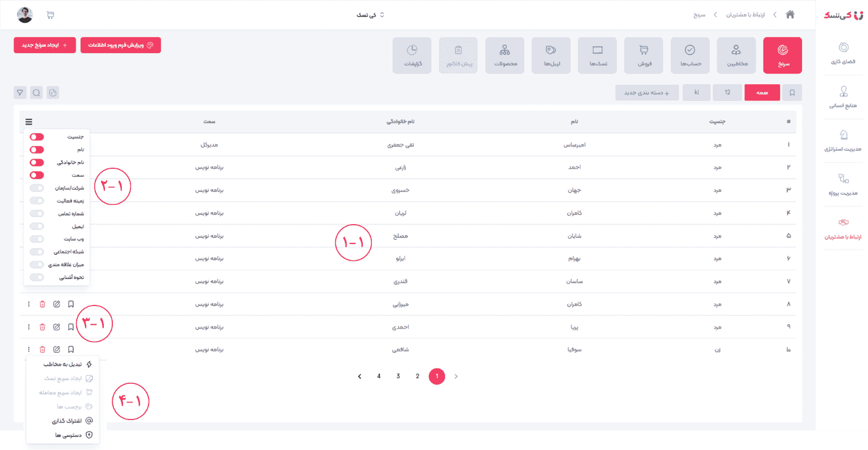
Task: Collapse the column visibility hamburger menu
Action: coord(29,122)
